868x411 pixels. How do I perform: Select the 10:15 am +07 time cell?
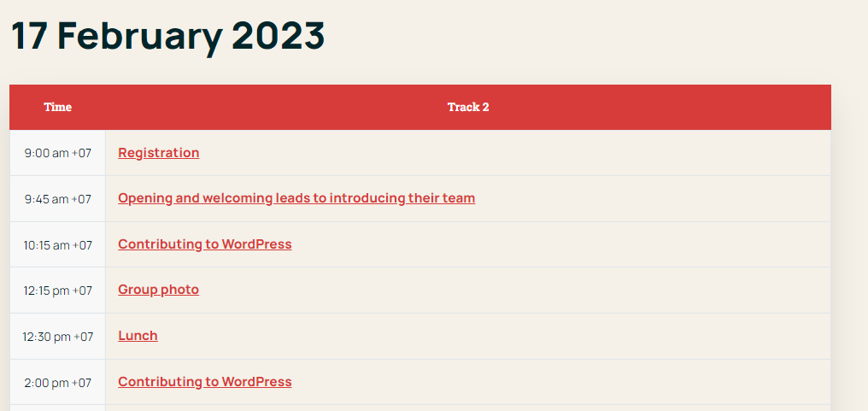click(57, 245)
